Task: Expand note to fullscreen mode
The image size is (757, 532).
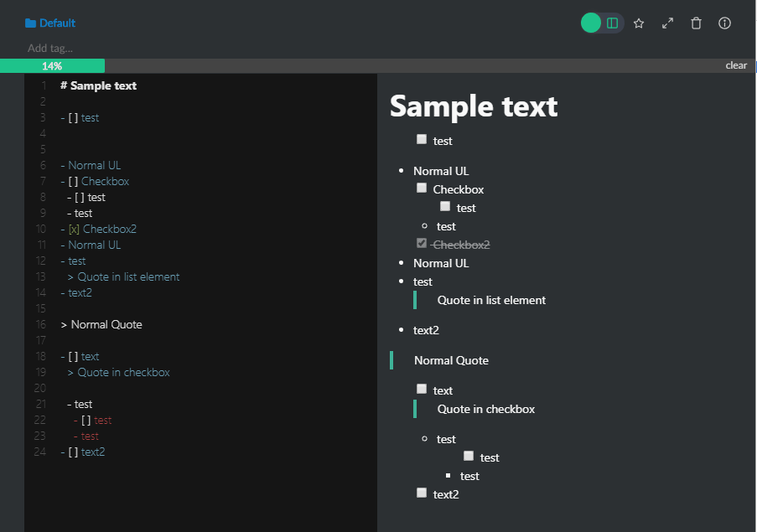Action: tap(667, 23)
